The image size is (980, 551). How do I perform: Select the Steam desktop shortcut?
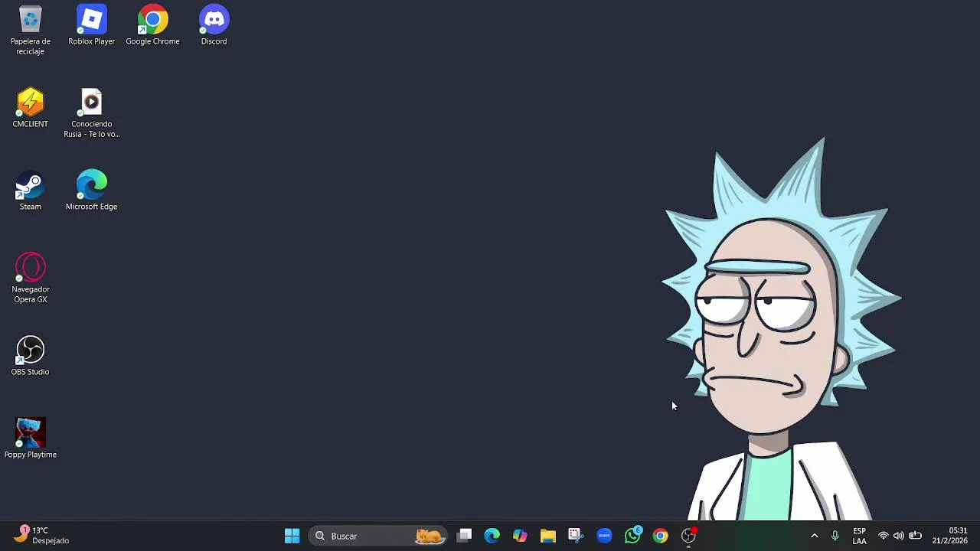31,191
